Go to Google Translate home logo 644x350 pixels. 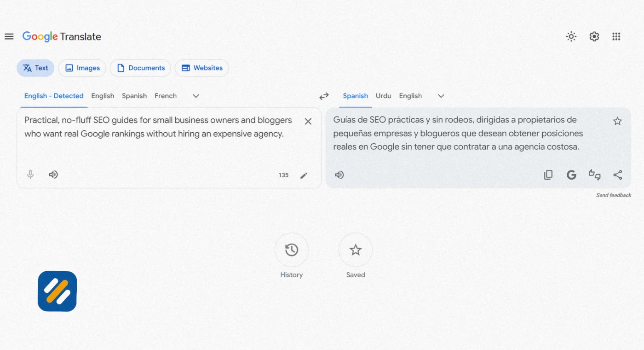pyautogui.click(x=62, y=37)
